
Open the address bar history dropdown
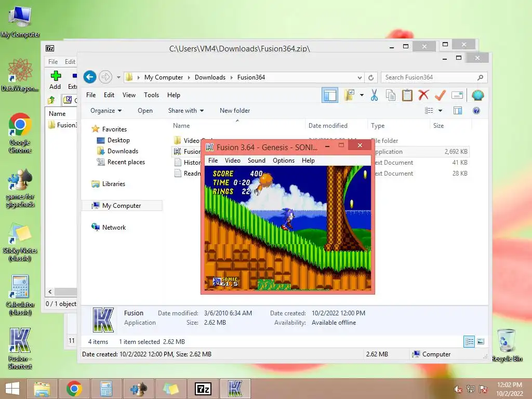(360, 78)
